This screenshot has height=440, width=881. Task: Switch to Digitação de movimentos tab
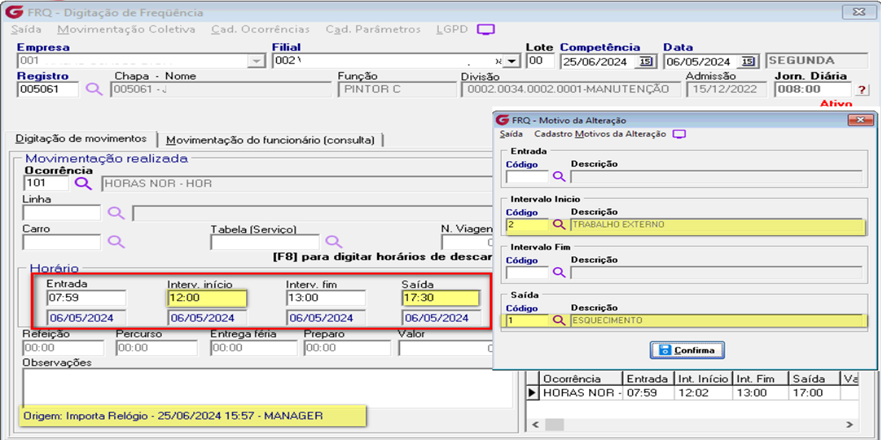pyautogui.click(x=81, y=138)
